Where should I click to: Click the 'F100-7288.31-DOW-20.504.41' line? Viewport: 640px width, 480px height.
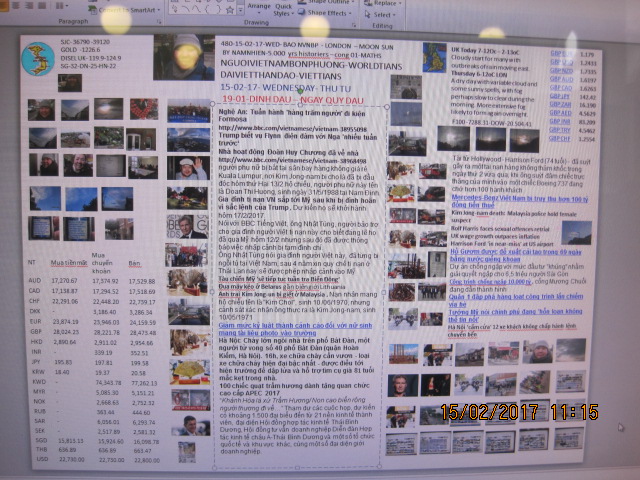click(x=491, y=122)
